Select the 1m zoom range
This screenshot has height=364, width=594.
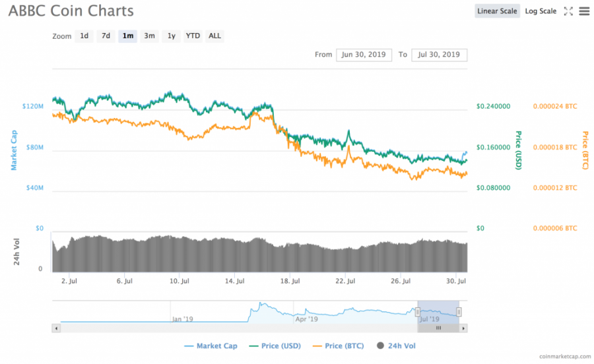coord(127,36)
